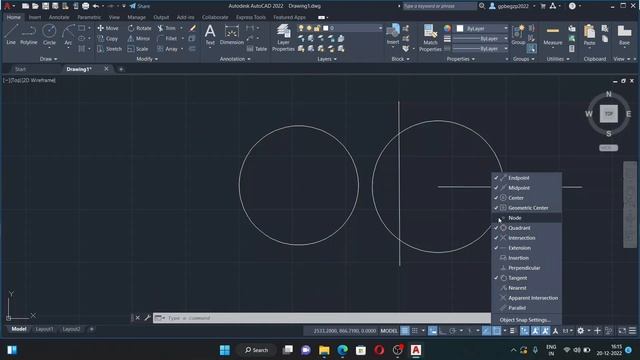
Task: Open the Parametric ribbon tab
Action: tap(89, 18)
